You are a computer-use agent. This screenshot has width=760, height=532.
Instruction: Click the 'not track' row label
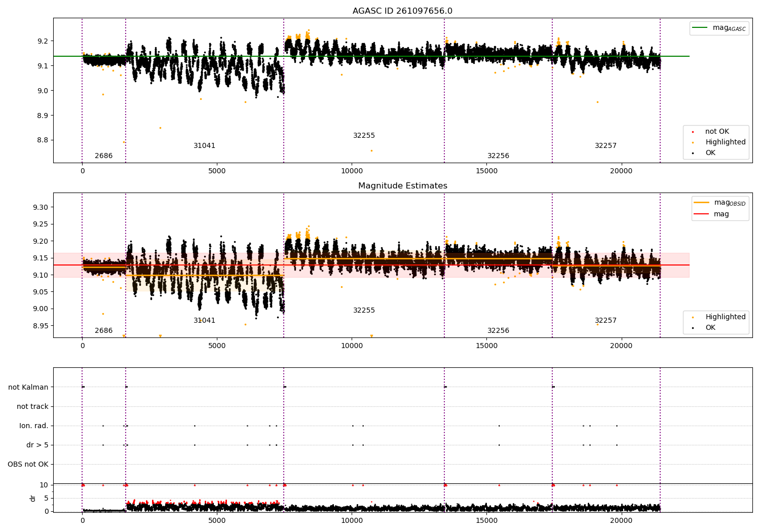click(x=32, y=406)
